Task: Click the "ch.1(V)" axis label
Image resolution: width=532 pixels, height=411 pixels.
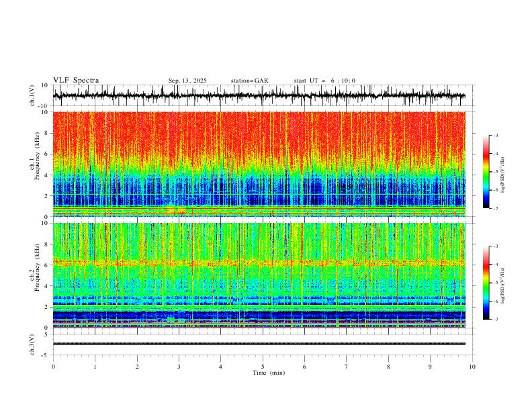Action: pyautogui.click(x=32, y=97)
